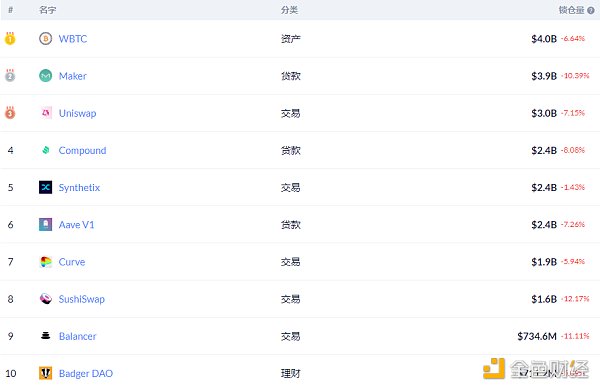Click the rainbow Curve logo icon
600x390 pixels.
(46, 262)
